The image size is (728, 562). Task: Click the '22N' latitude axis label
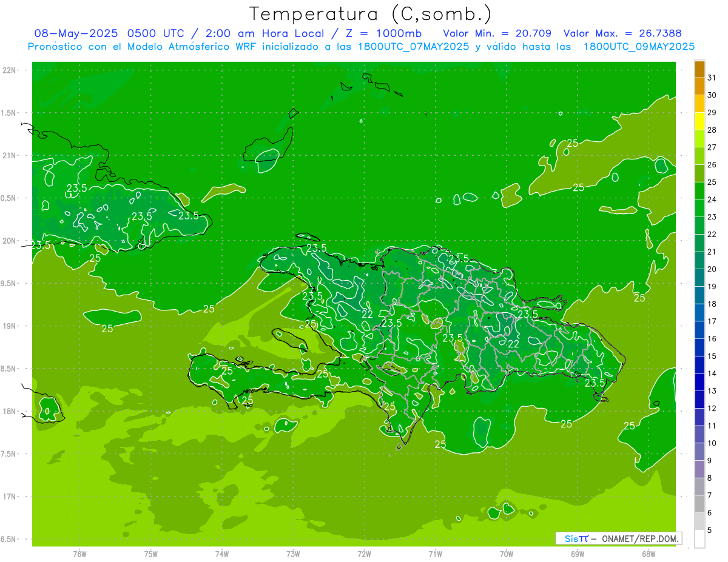click(10, 70)
